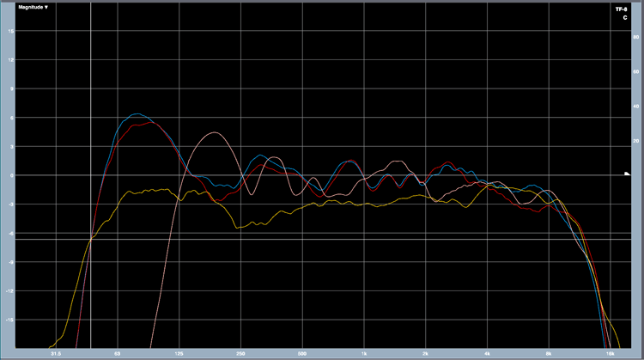Click the C label under TF-8

(625, 18)
